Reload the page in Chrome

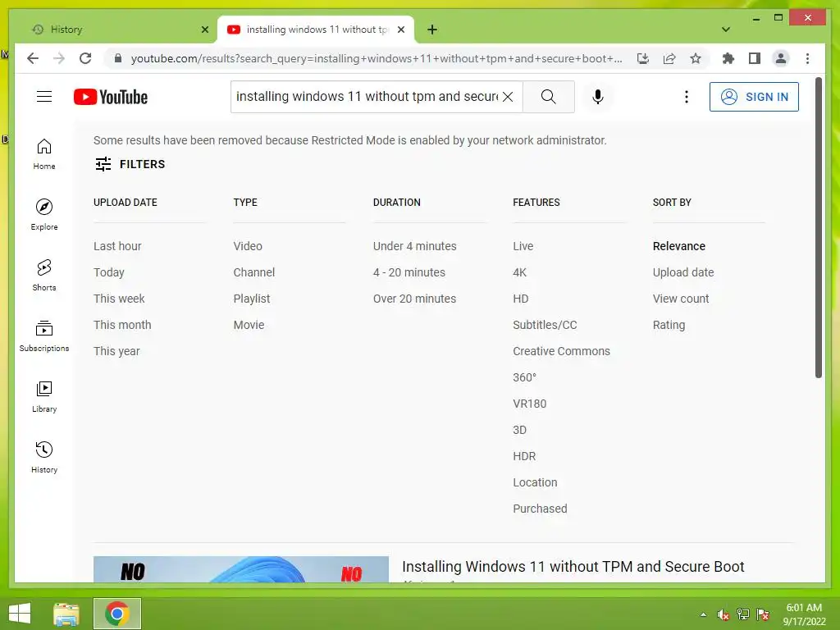pyautogui.click(x=85, y=58)
